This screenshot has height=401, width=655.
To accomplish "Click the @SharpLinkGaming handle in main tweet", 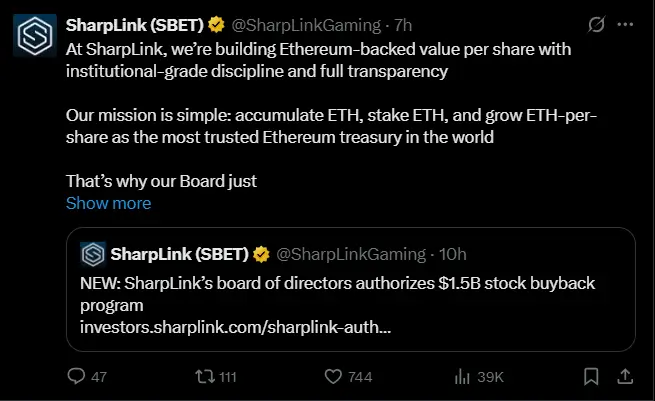I will coord(309,24).
